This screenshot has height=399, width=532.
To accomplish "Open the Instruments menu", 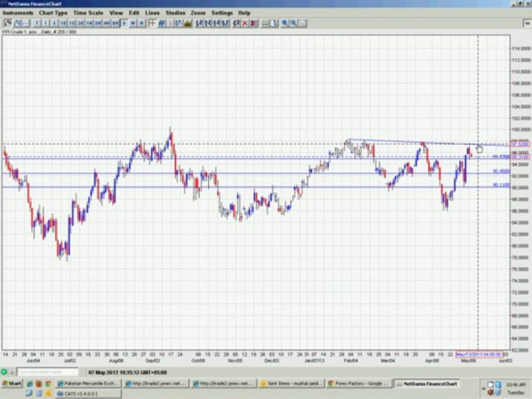I will (x=18, y=13).
